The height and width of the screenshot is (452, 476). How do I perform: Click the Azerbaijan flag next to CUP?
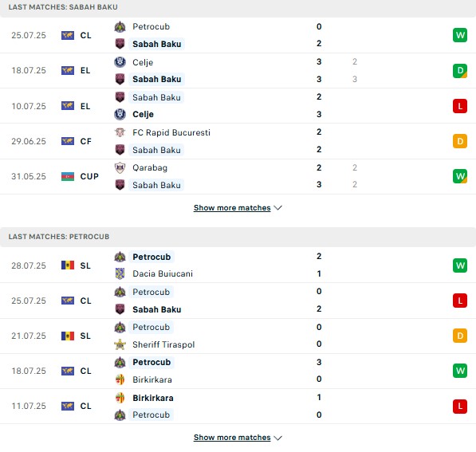click(68, 176)
